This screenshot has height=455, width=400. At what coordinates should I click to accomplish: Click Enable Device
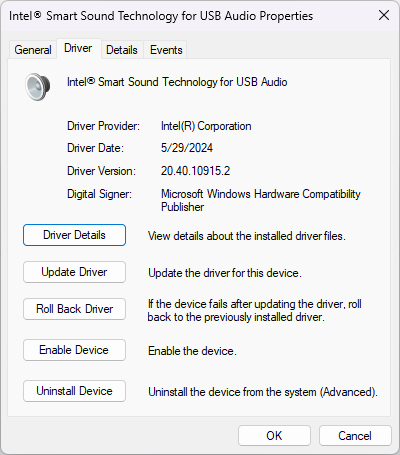[x=74, y=350]
